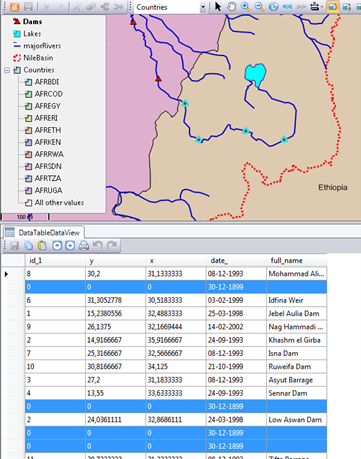Print the data table
Image resolution: width=361 pixels, height=459 pixels.
point(84,246)
